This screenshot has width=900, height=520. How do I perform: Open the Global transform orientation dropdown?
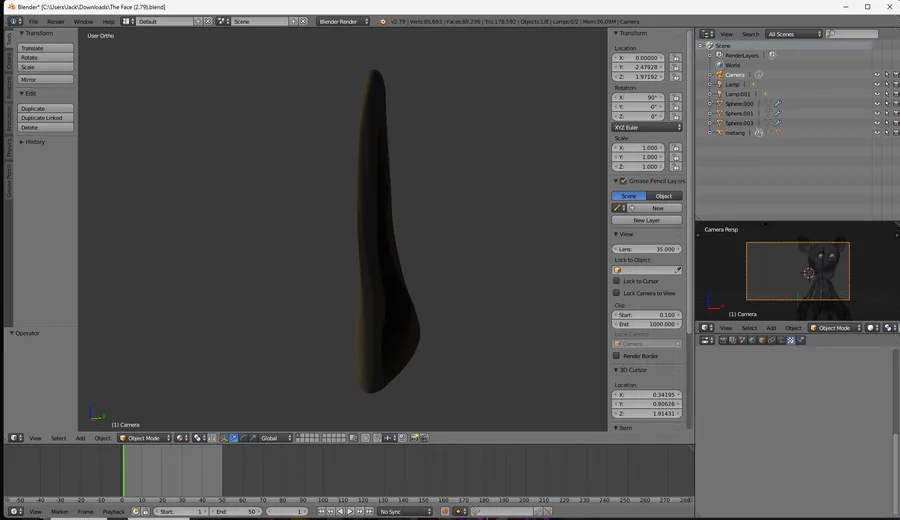(x=274, y=438)
